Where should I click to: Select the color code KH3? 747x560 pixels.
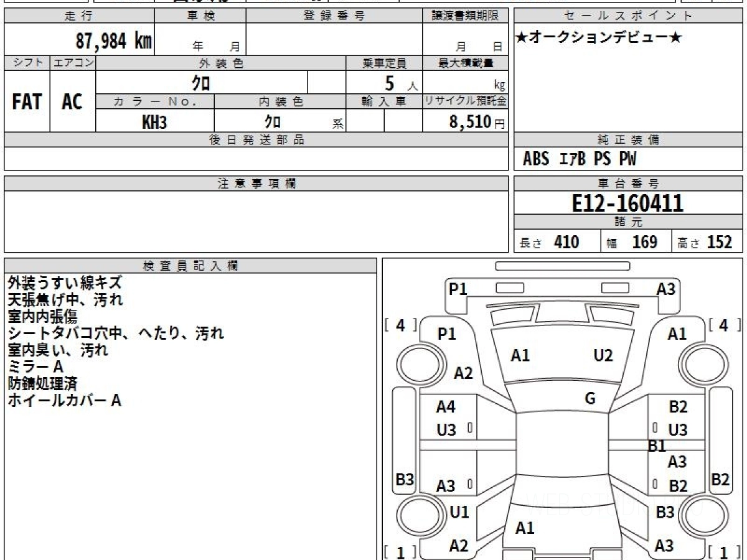click(x=154, y=122)
